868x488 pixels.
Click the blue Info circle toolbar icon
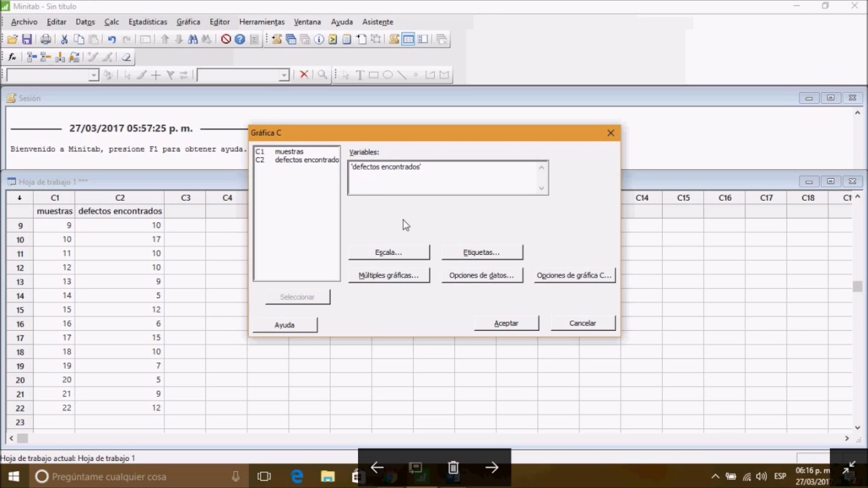coord(319,39)
